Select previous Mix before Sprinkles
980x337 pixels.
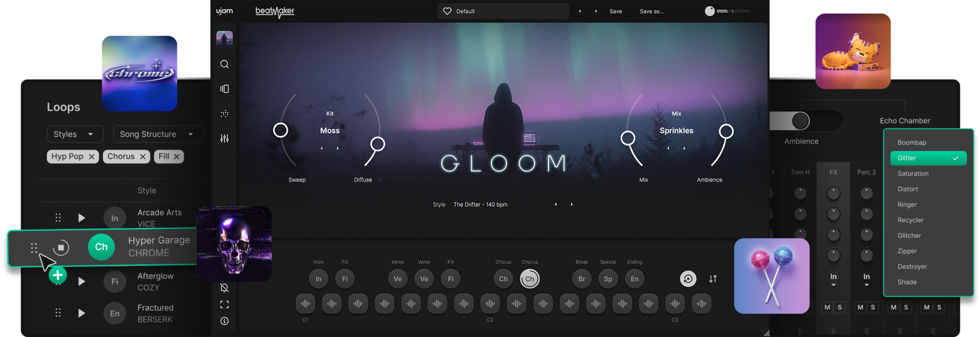[x=668, y=148]
